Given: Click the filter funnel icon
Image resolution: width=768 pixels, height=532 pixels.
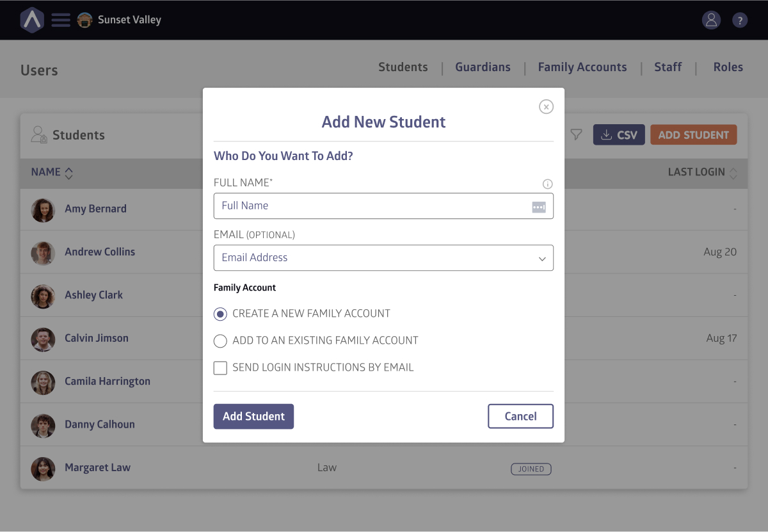Looking at the screenshot, I should (576, 135).
